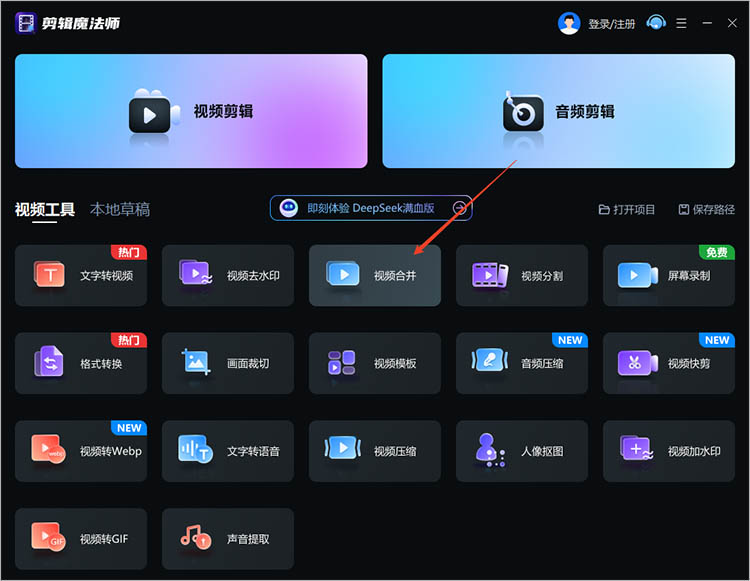Click the 登录/注册 login link
This screenshot has width=750, height=581.
tap(611, 23)
